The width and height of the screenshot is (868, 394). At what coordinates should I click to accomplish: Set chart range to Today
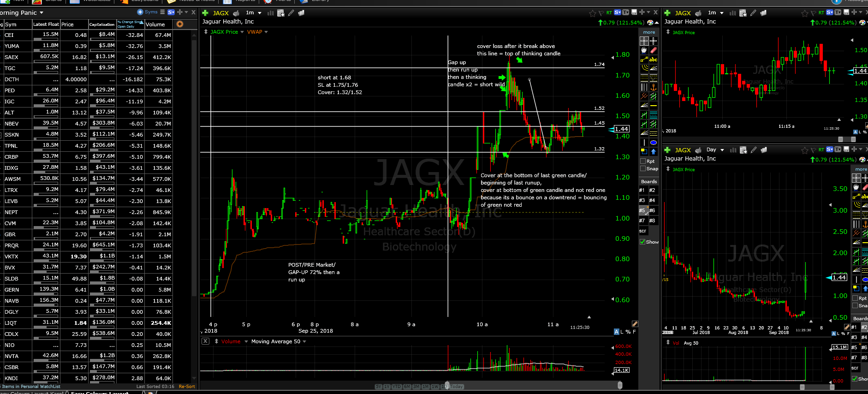(x=457, y=387)
